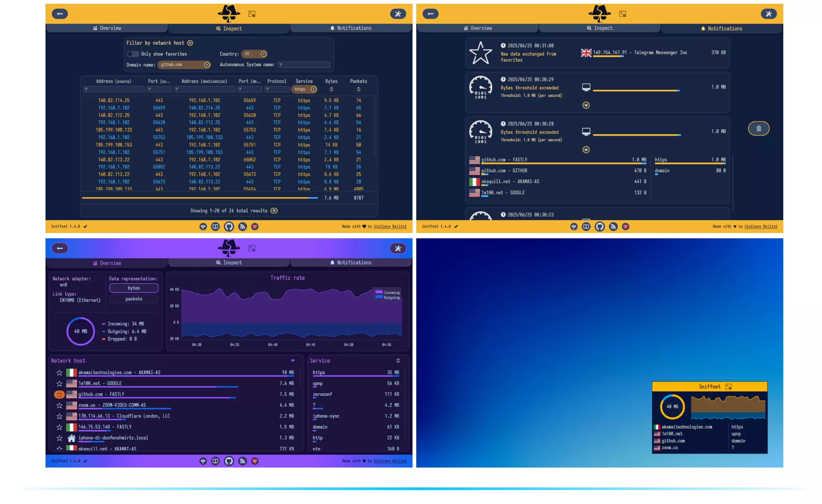Click the back arrow in the Notifications window
This screenshot has width=822, height=504.
[x=431, y=14]
